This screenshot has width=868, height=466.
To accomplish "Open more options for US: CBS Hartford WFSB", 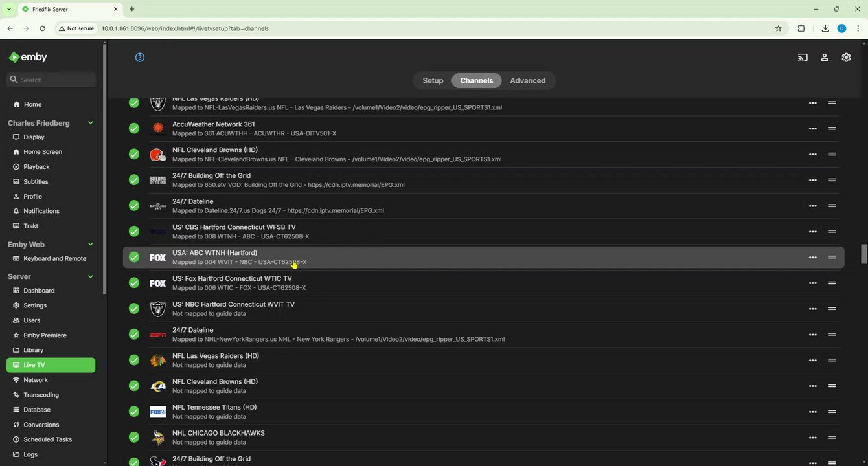I will click(x=812, y=232).
